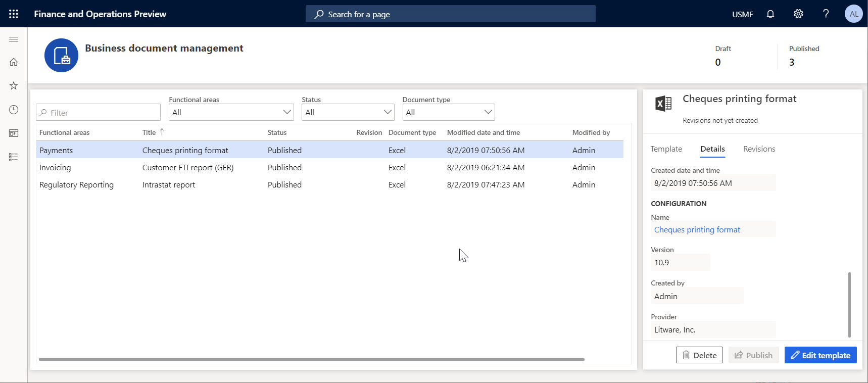Screen dimensions: 868x383
Task: Click the Search for a page box
Action: (450, 14)
